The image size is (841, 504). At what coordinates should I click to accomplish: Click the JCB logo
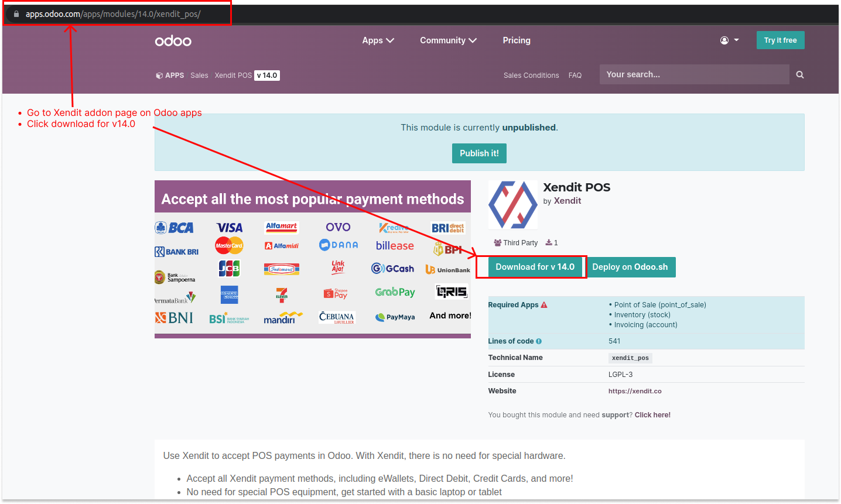point(229,269)
